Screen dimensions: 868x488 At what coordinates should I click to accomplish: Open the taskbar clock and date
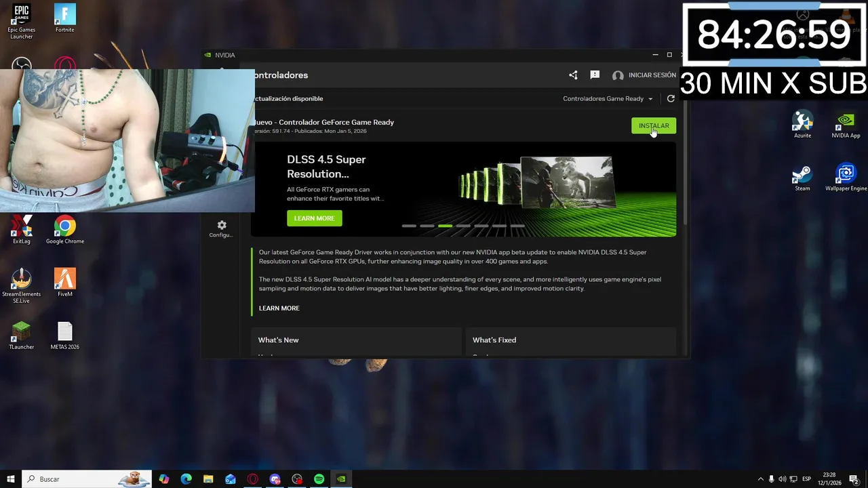tap(829, 479)
